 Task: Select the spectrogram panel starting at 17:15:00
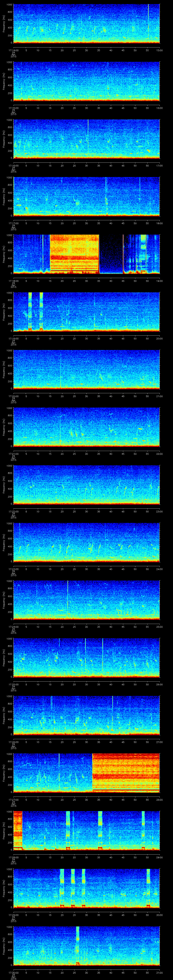87,81
